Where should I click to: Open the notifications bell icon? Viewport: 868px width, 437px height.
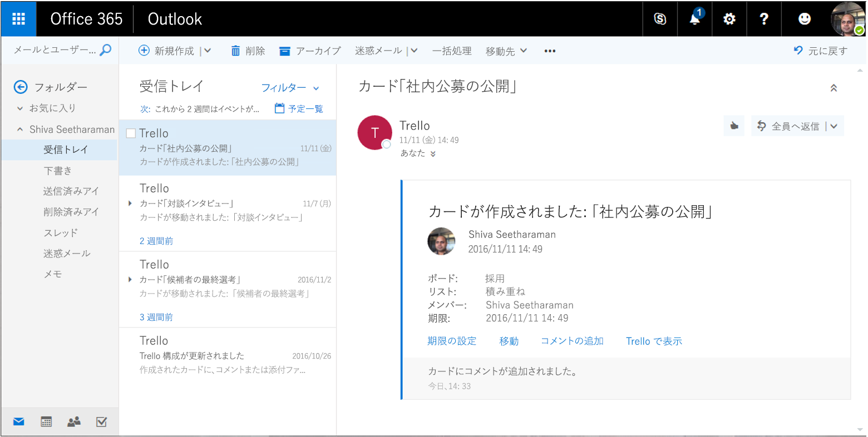point(695,19)
